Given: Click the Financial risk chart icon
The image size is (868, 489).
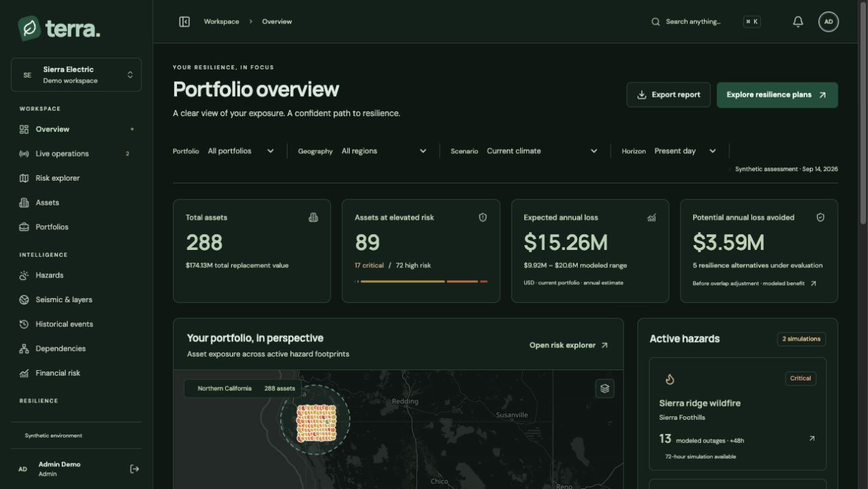Looking at the screenshot, I should 24,373.
